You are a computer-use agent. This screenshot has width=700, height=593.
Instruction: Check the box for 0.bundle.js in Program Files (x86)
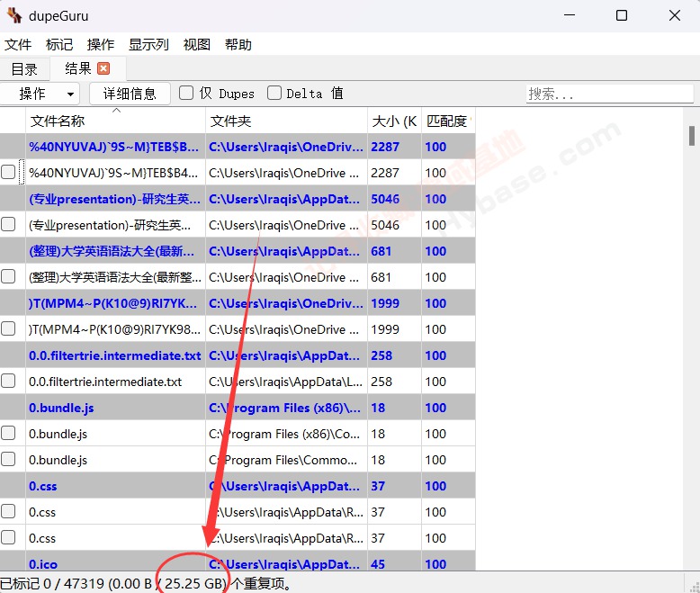click(8, 434)
